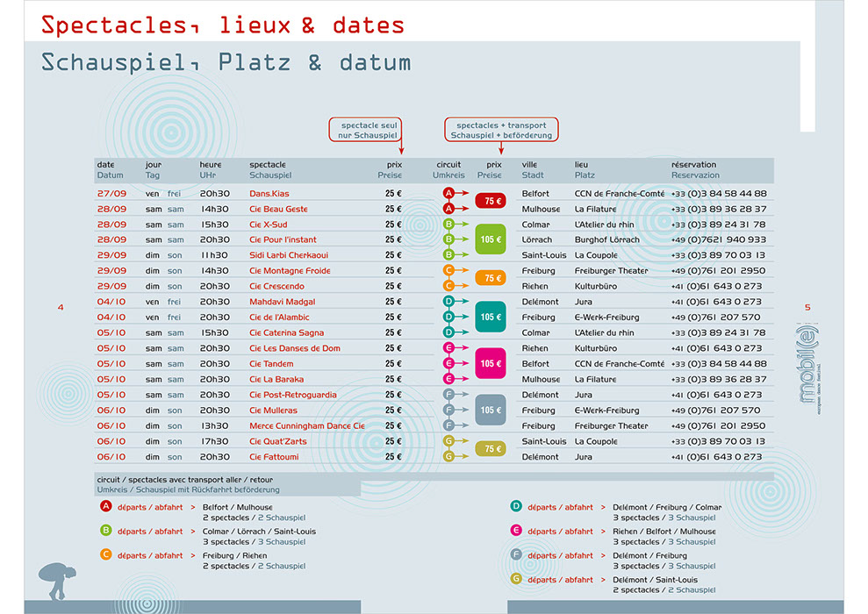Click the "spectacle seul" callout box
The image size is (868, 614).
(365, 130)
